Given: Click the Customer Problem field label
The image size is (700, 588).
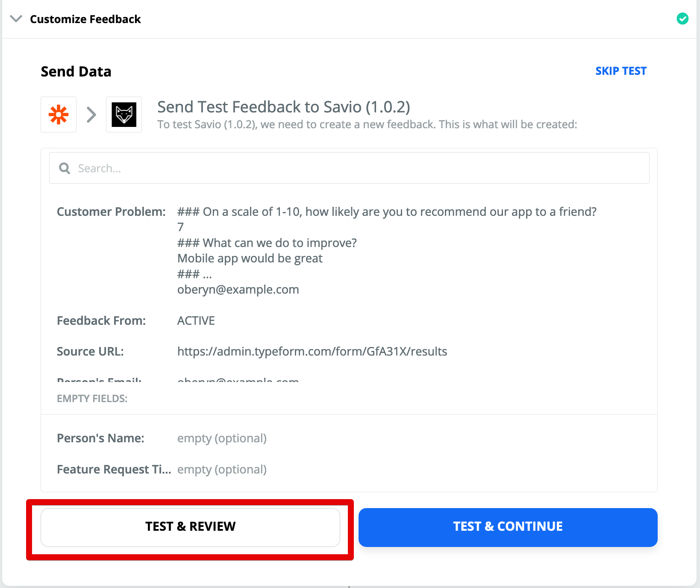Looking at the screenshot, I should tap(111, 212).
